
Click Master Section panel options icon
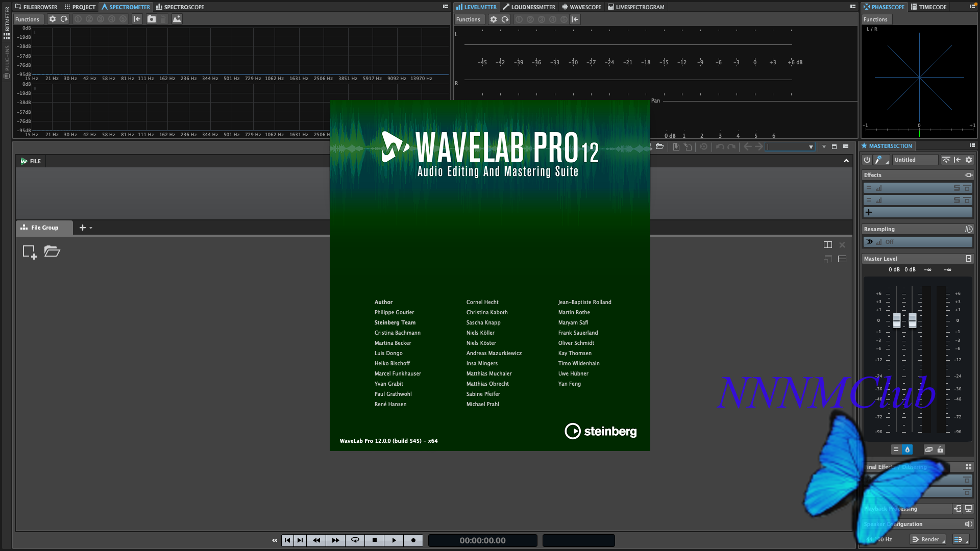(x=972, y=145)
